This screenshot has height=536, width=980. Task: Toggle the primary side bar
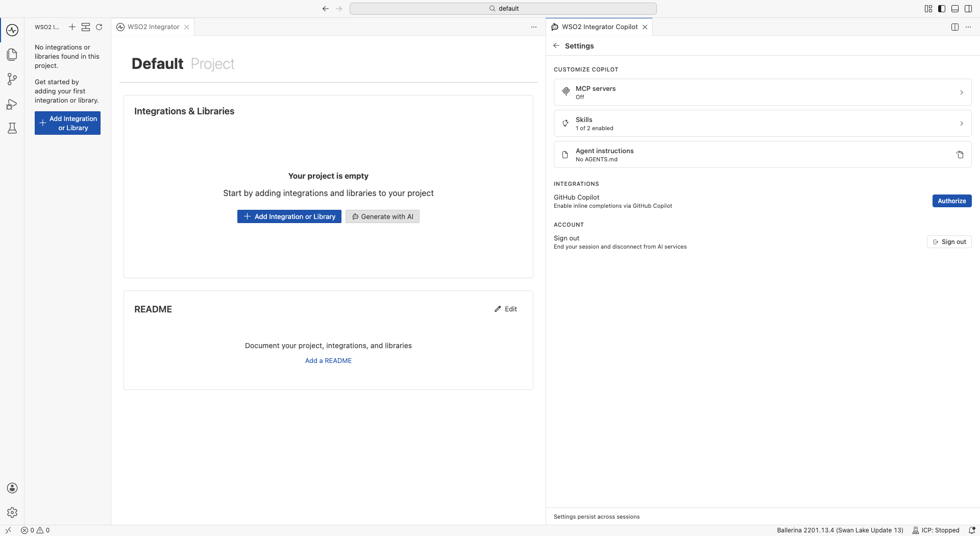[942, 9]
